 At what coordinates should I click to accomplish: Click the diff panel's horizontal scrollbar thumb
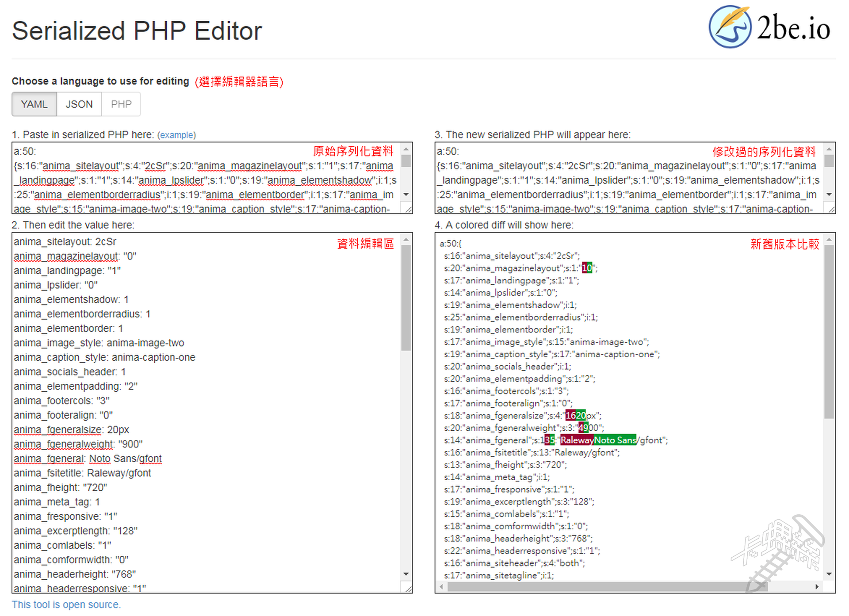click(x=607, y=586)
